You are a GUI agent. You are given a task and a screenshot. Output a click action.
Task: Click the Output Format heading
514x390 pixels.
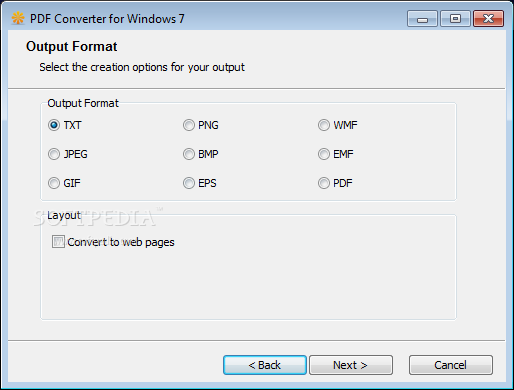[x=72, y=46]
